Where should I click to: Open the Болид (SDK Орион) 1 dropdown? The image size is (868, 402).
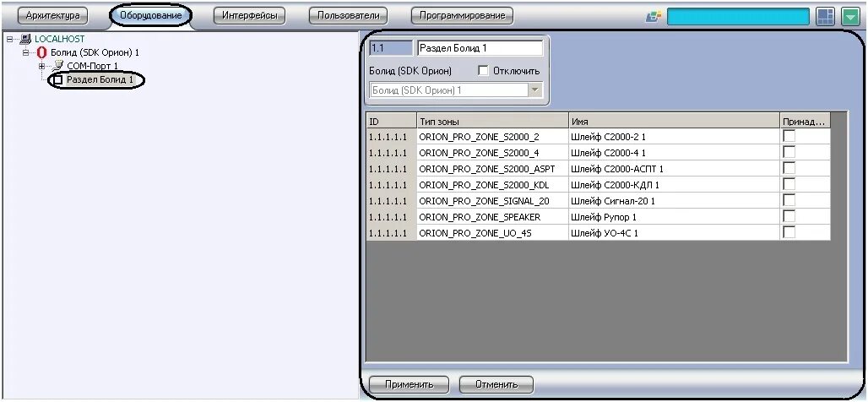534,90
